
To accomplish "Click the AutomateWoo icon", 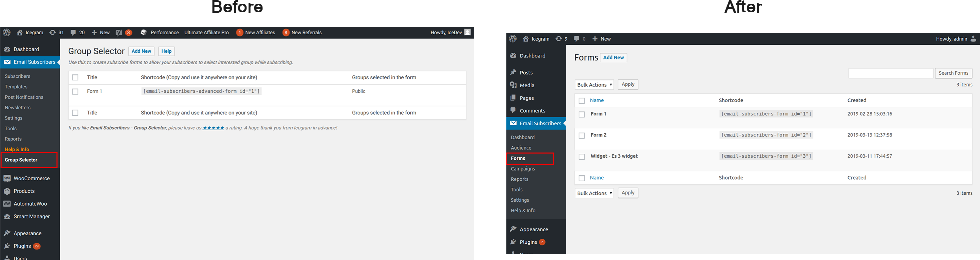I will (x=7, y=204).
